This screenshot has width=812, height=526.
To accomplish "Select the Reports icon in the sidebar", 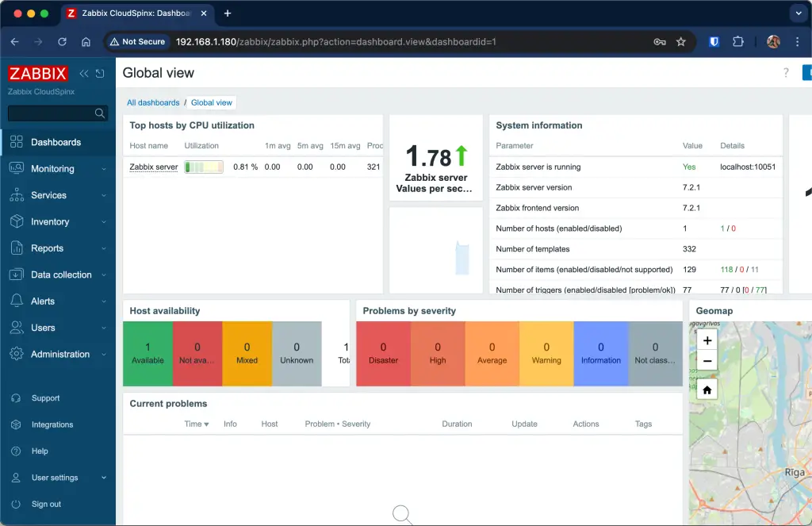I will (x=17, y=248).
